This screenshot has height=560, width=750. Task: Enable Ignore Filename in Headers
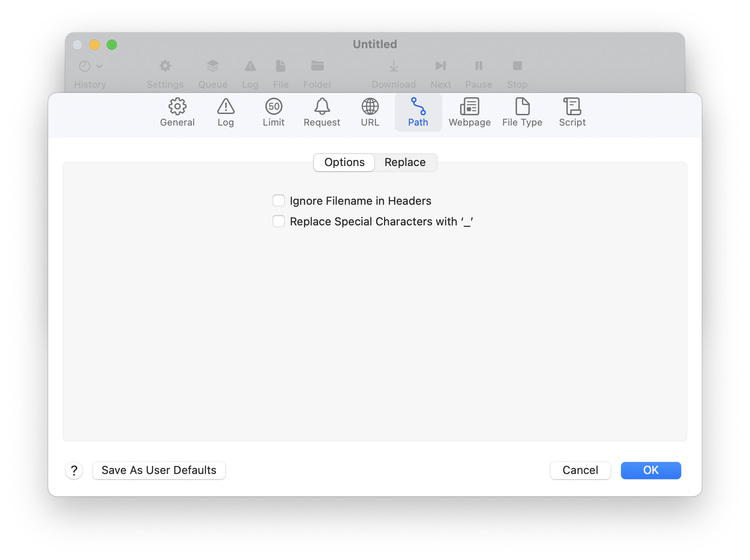point(279,200)
